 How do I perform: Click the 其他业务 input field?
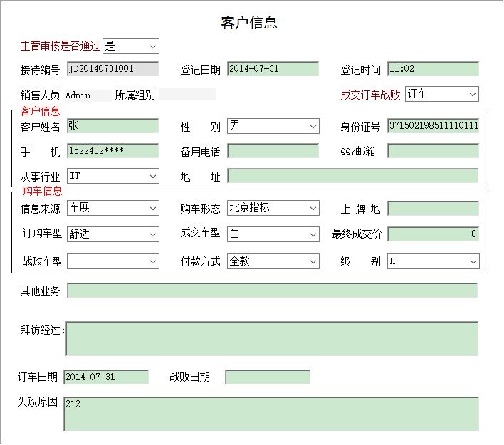point(273,290)
